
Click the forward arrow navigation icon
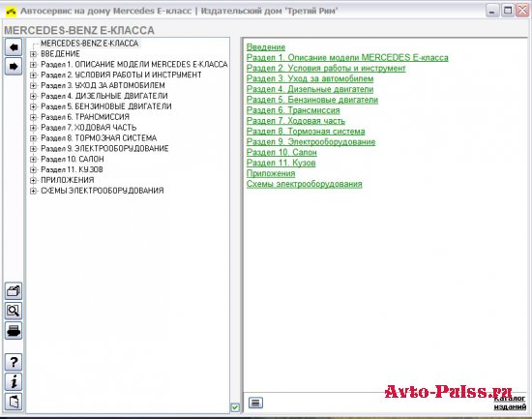(14, 66)
